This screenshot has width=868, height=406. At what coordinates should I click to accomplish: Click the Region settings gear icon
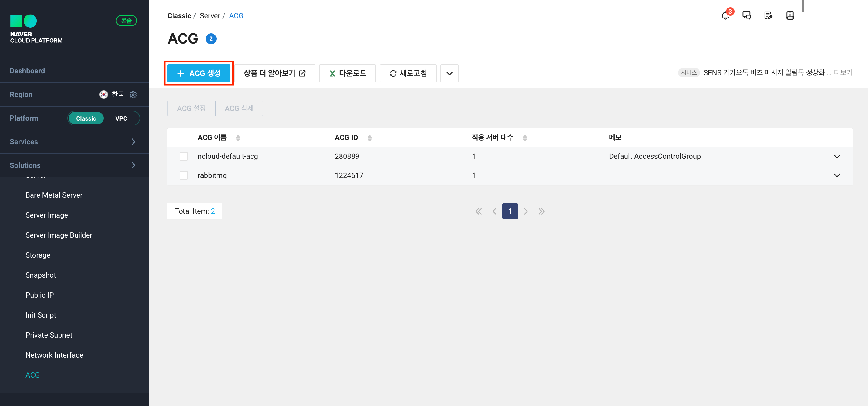click(x=133, y=95)
